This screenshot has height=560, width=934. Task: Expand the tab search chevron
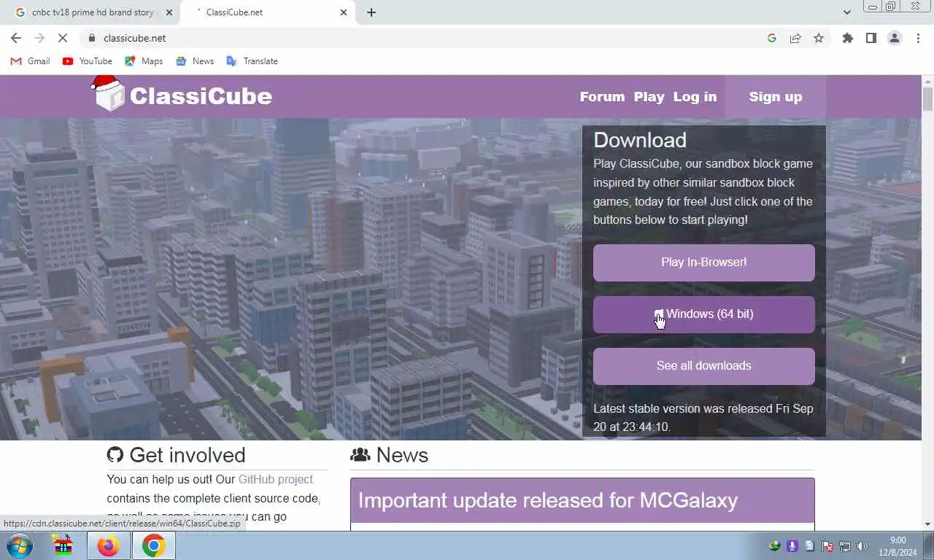847,12
